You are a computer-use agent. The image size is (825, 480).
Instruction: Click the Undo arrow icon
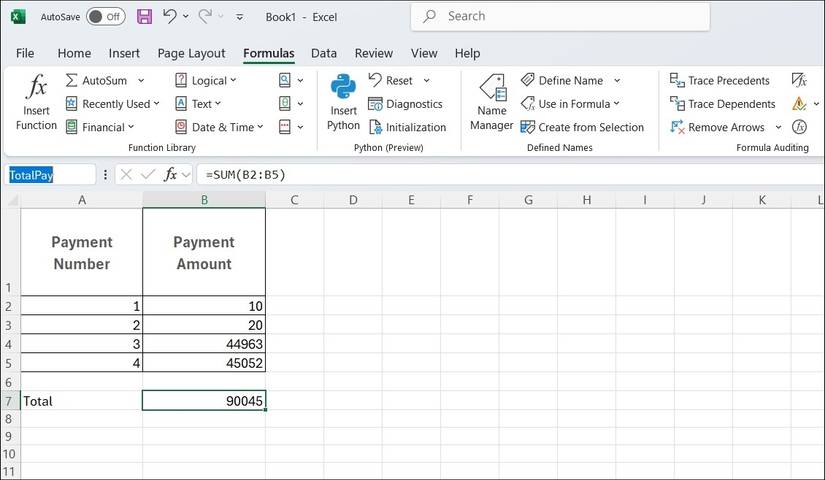(169, 17)
